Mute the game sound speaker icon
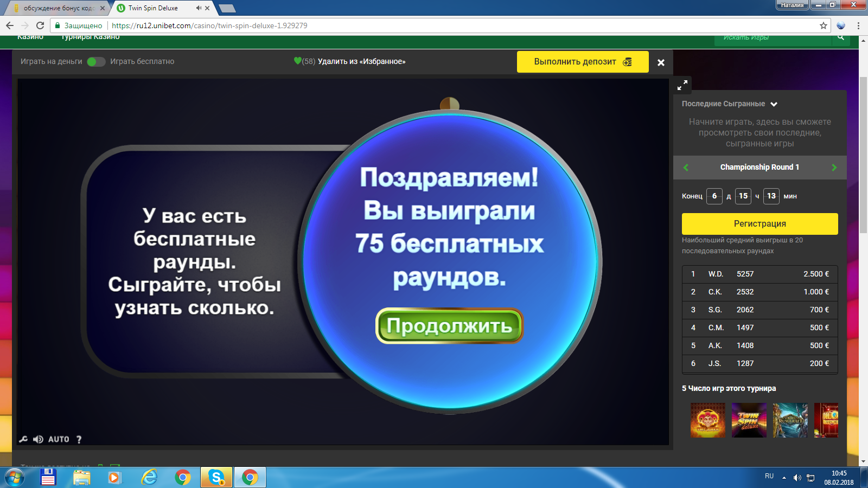Image resolution: width=868 pixels, height=488 pixels. [38, 439]
